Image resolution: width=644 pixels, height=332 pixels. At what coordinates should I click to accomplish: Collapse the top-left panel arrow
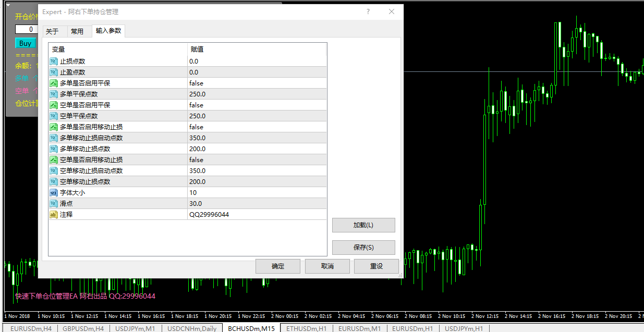8,5
